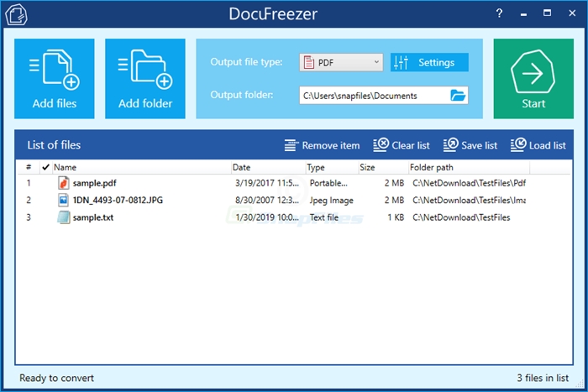This screenshot has height=392, width=588.
Task: Click the 1 KB size cell
Action: point(396,217)
